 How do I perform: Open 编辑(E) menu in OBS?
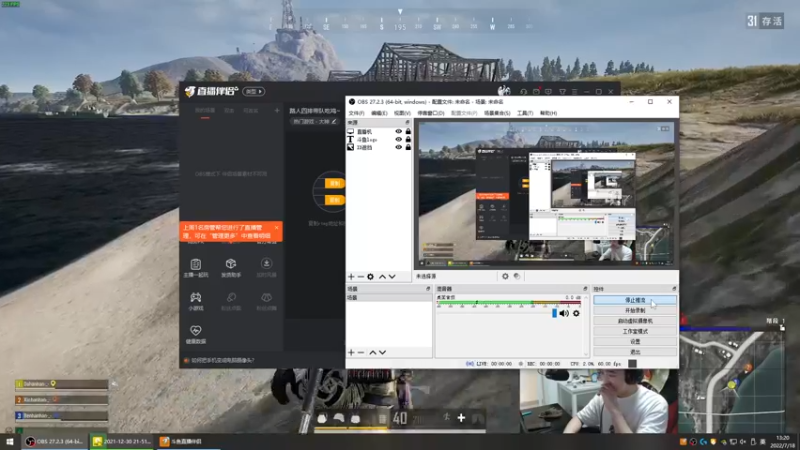pos(379,113)
